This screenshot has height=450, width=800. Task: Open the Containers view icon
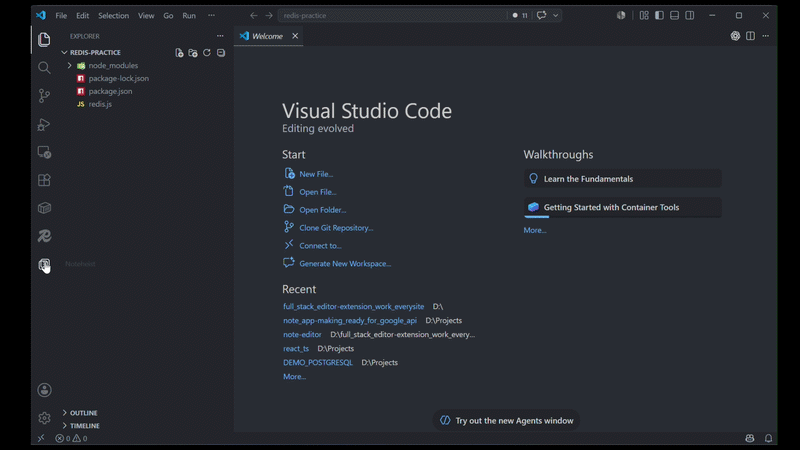[44, 208]
